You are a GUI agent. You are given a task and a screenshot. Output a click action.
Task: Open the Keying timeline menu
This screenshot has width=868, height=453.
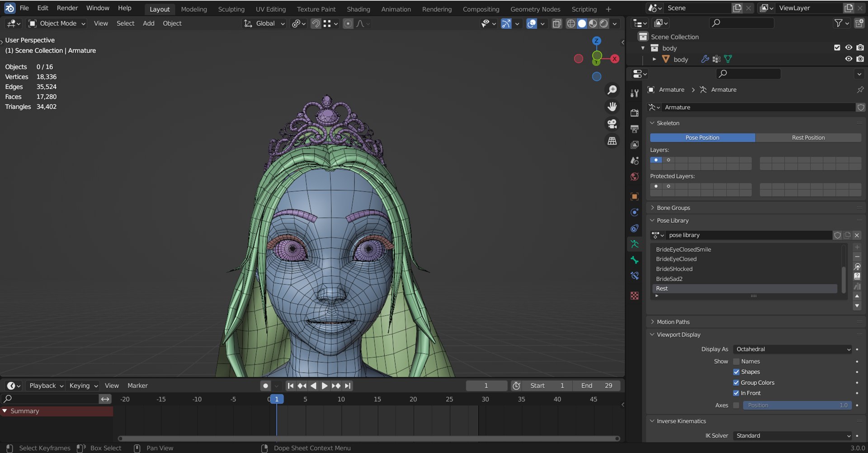point(83,386)
